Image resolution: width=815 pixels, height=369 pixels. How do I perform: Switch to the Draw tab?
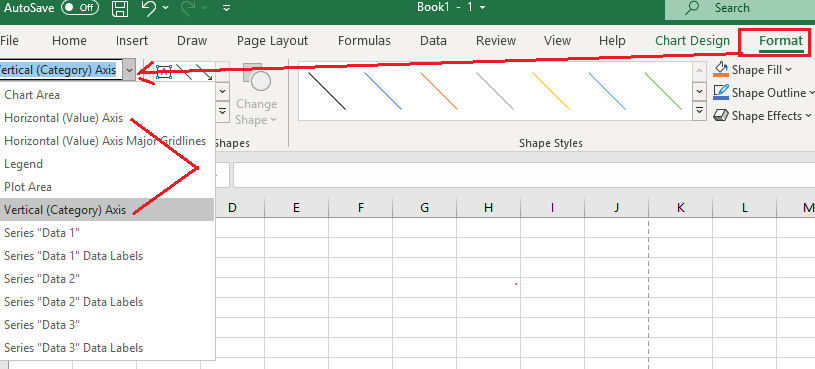(x=192, y=41)
